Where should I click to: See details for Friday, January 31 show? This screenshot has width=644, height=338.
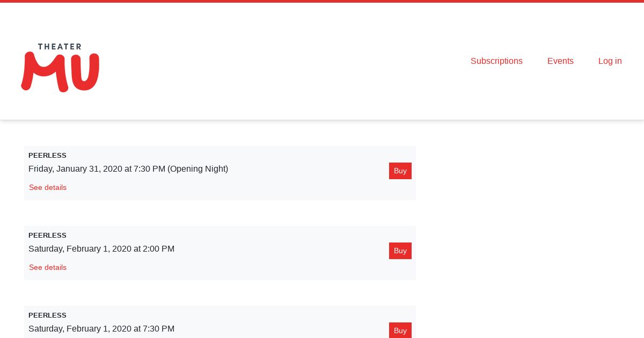[x=48, y=187]
